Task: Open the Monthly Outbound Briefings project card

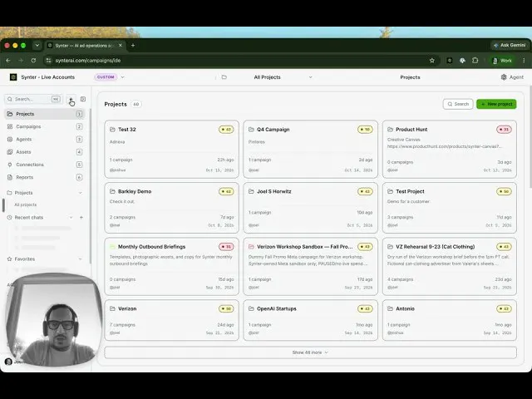Action: pos(172,266)
